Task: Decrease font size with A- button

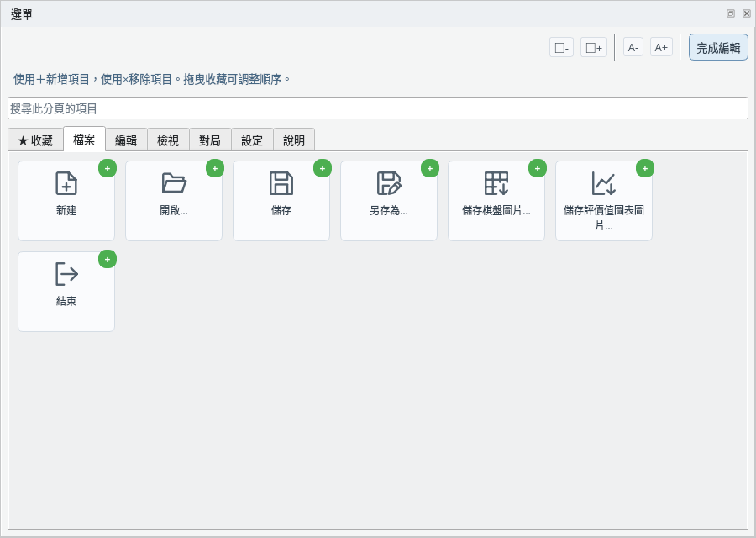Action: point(633,47)
